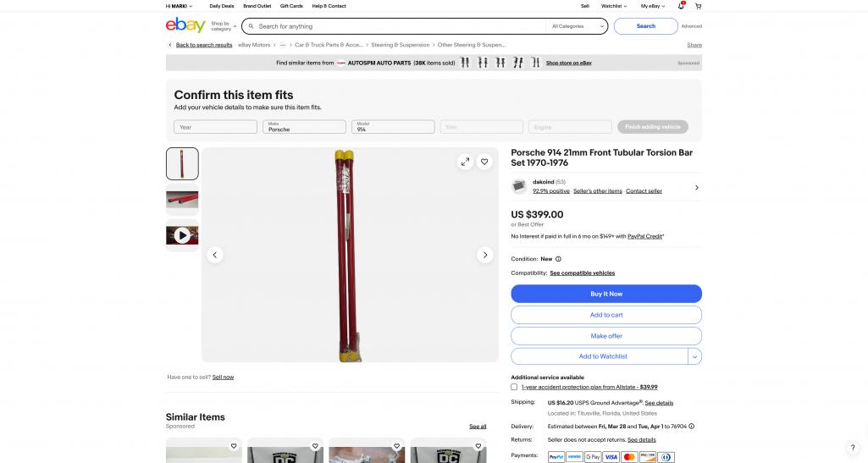868x463 pixels.
Task: Open the eBay home logo
Action: 185,25
